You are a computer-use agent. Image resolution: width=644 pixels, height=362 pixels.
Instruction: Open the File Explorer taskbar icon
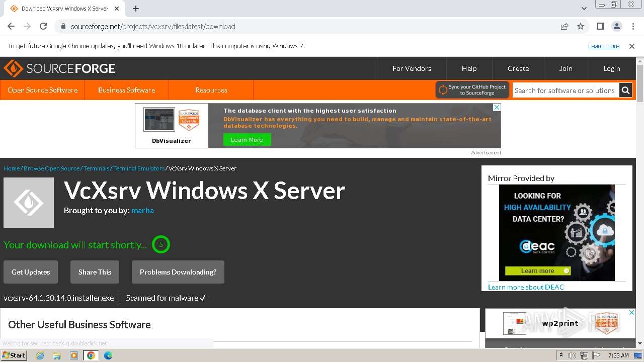(x=57, y=355)
